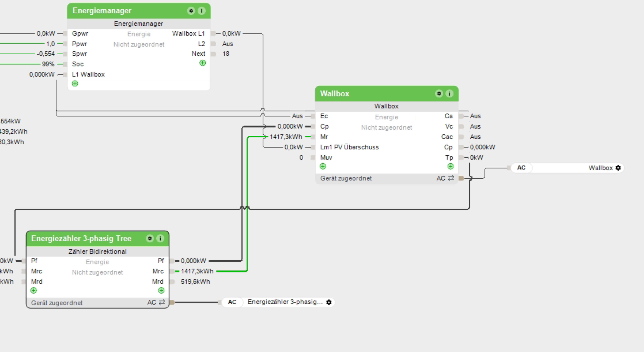The height and width of the screenshot is (352, 644).
Task: Click AC swap arrows on Wallbox block
Action: pyautogui.click(x=451, y=178)
